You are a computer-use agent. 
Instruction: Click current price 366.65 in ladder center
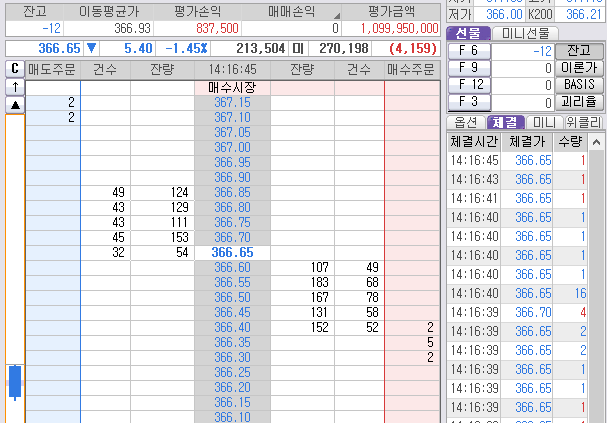(232, 252)
